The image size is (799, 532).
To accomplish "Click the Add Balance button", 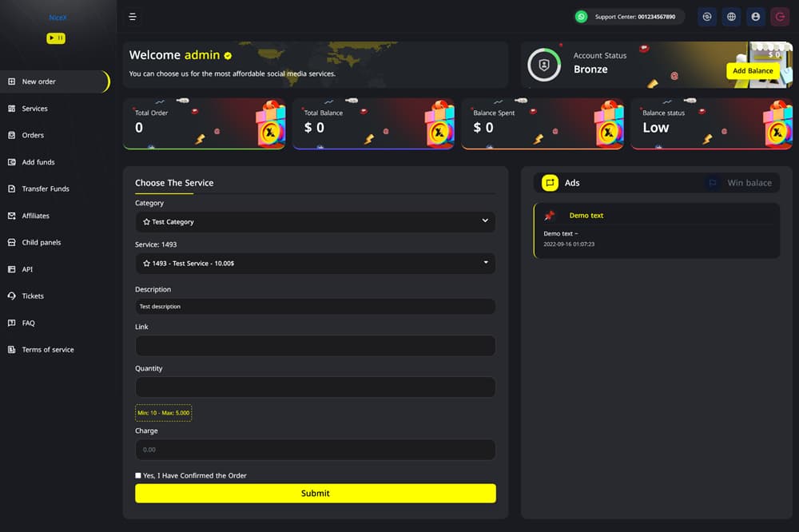I will pyautogui.click(x=753, y=71).
